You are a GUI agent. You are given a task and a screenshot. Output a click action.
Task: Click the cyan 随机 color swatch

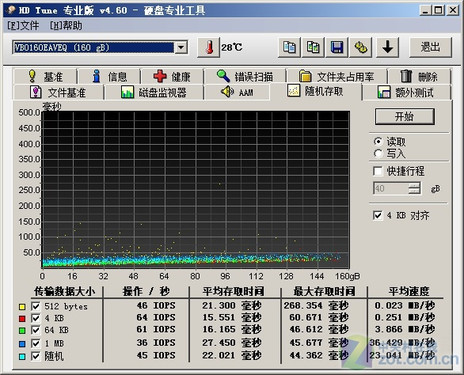click(x=22, y=357)
